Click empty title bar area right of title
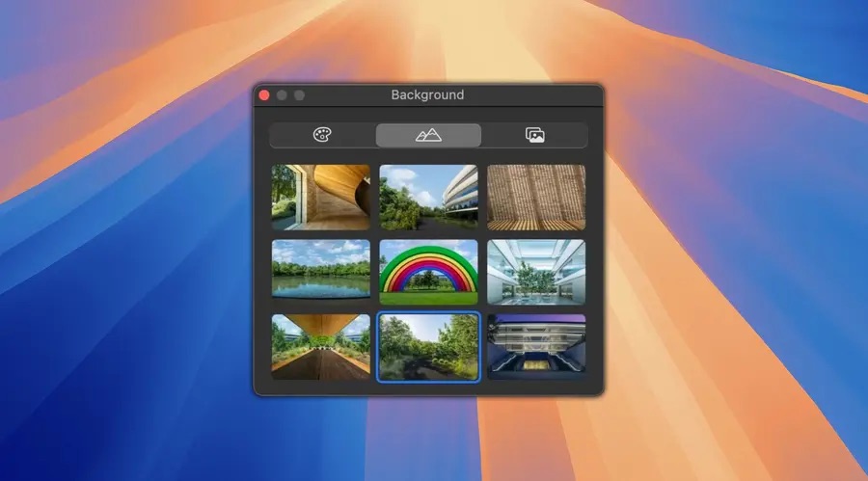 coord(540,95)
